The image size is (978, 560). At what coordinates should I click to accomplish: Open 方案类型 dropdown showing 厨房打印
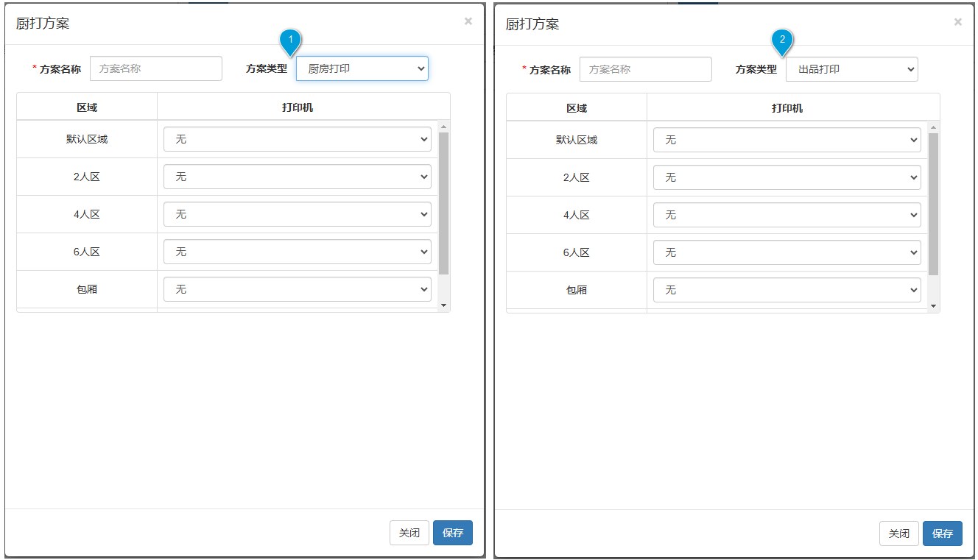coord(362,68)
